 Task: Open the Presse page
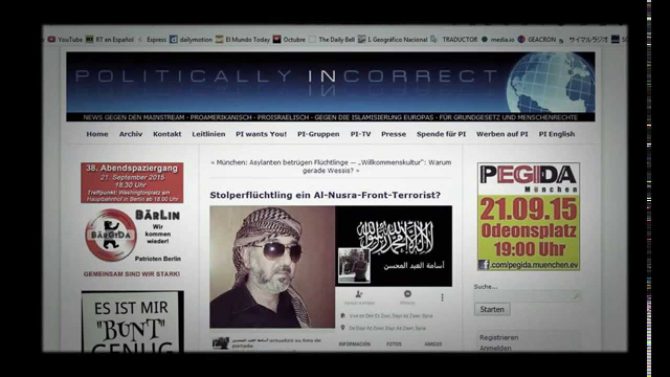[x=394, y=134]
